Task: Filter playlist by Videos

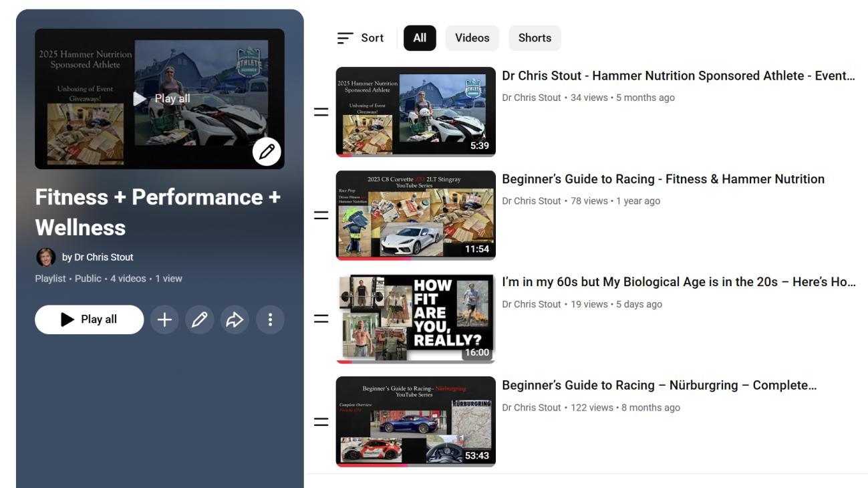Action: point(472,38)
